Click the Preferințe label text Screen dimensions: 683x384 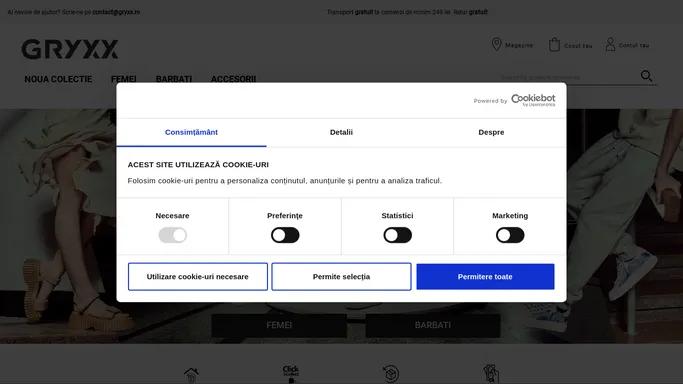(x=285, y=216)
